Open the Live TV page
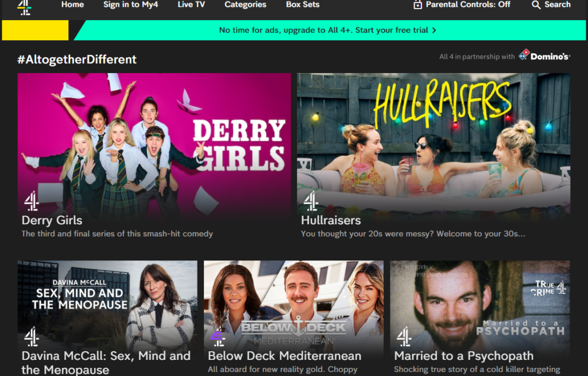588x376 pixels. tap(191, 5)
